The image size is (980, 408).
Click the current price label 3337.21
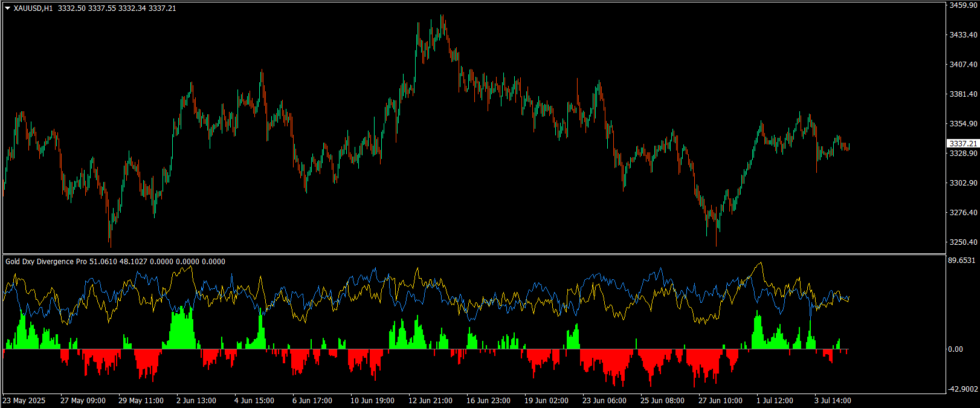point(963,144)
